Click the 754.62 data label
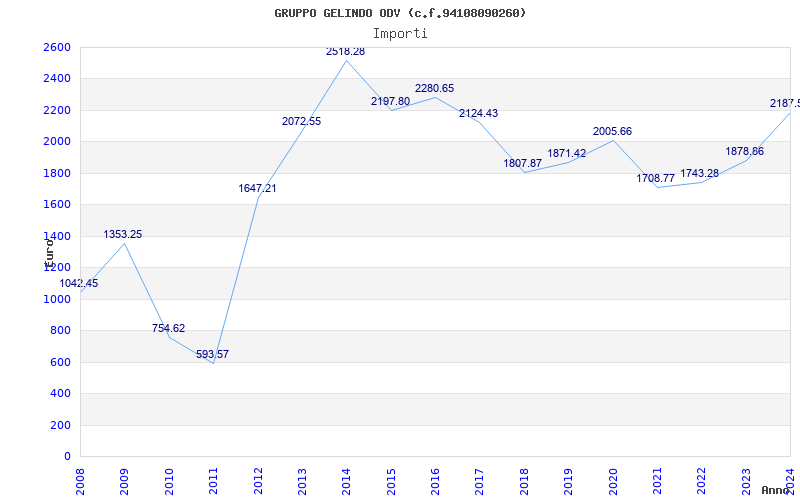Viewport: 800px width, 500px height. click(x=168, y=329)
